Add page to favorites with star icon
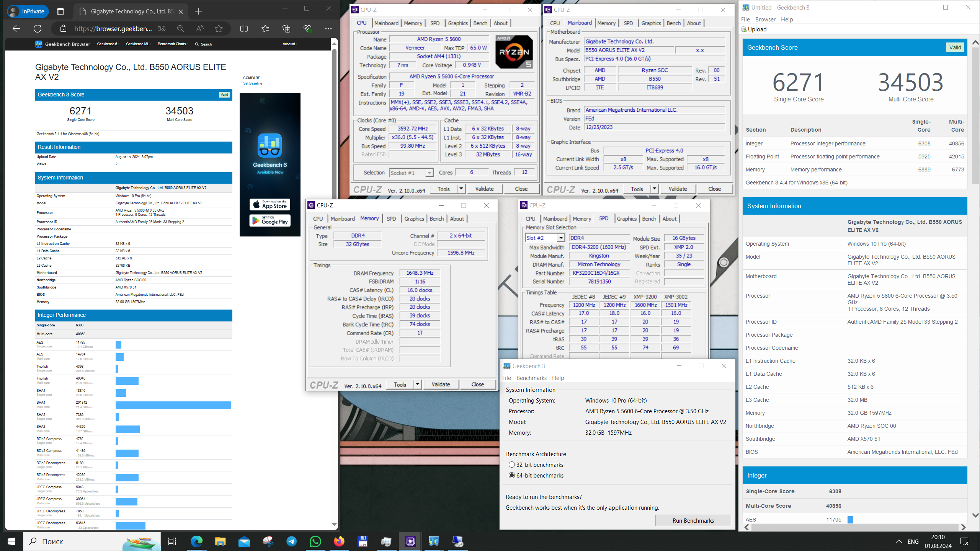 (x=219, y=28)
